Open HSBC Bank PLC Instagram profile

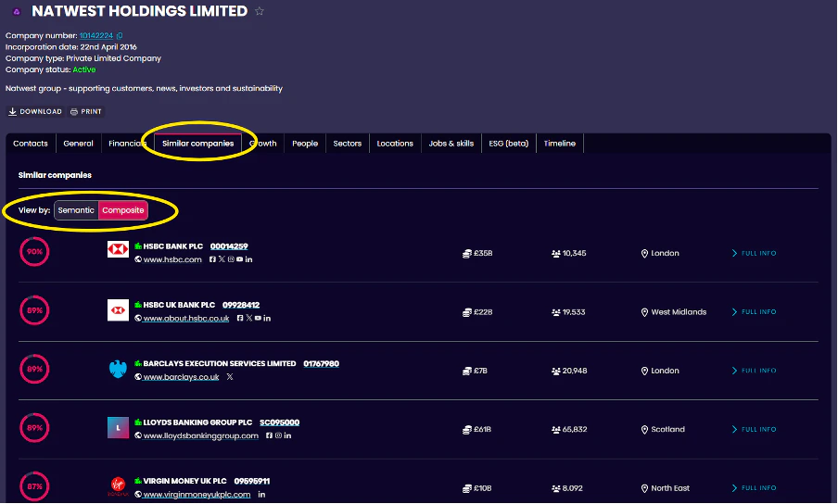[x=231, y=259]
